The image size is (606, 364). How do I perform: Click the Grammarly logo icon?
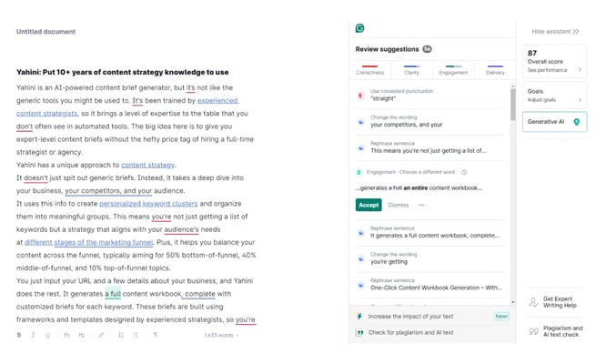point(359,28)
